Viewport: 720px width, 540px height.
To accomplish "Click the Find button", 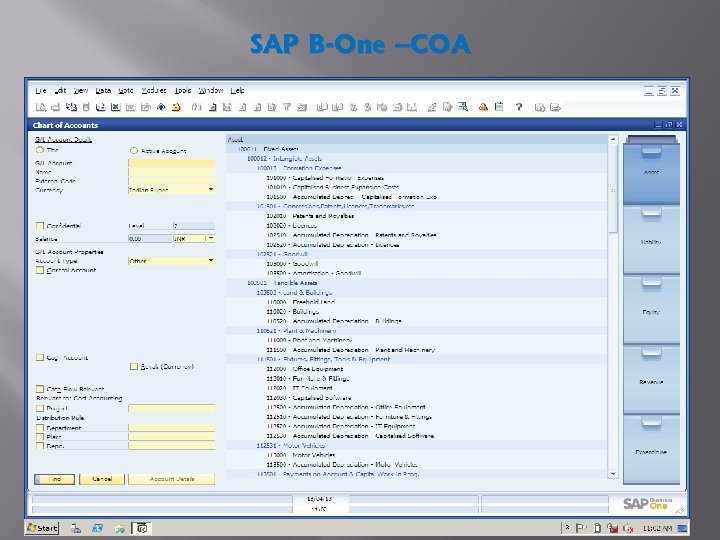I will pyautogui.click(x=55, y=479).
